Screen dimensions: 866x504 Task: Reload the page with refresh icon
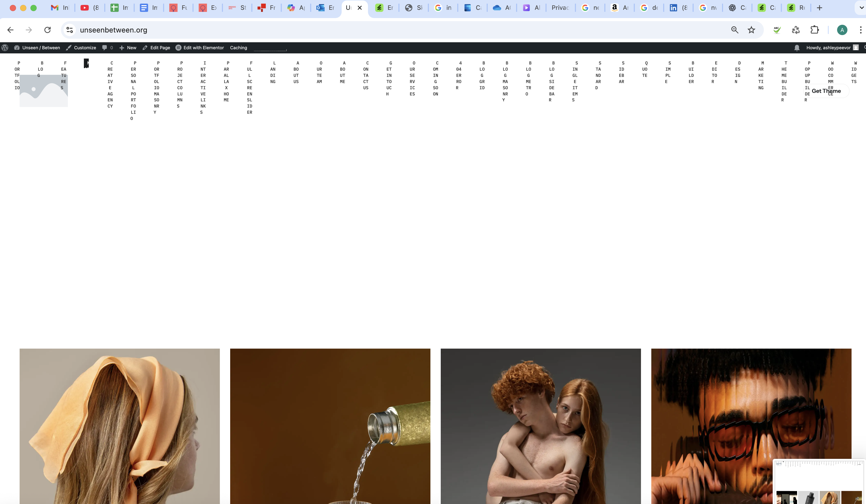pyautogui.click(x=47, y=30)
